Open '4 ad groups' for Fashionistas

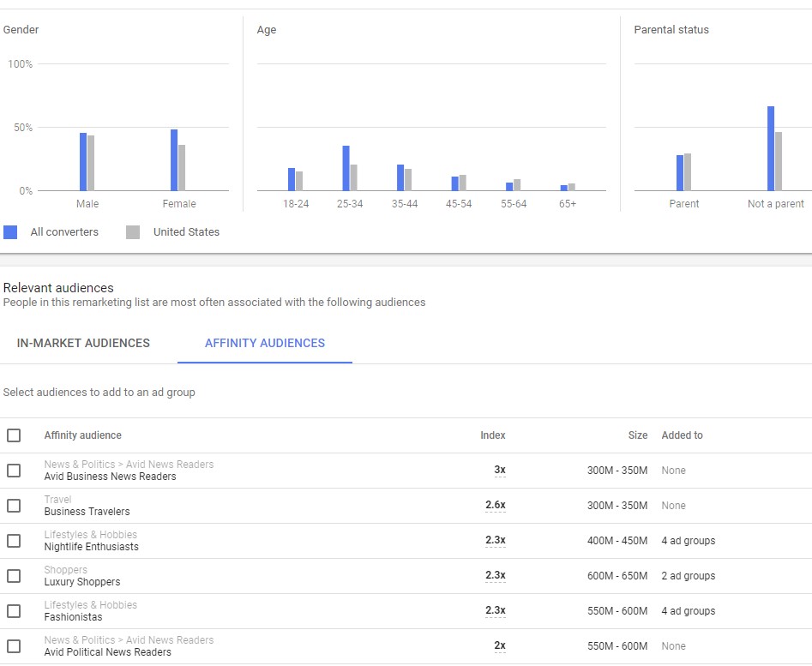[x=689, y=611]
